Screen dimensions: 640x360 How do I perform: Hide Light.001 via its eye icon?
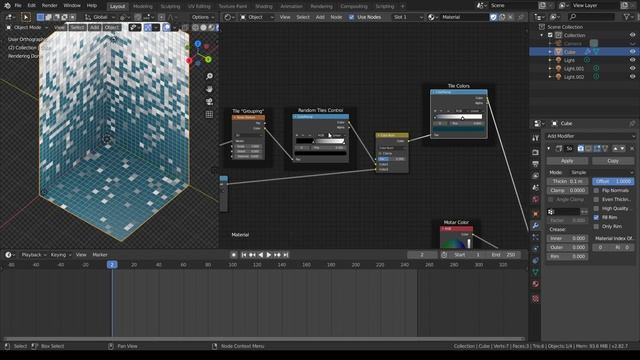(632, 69)
